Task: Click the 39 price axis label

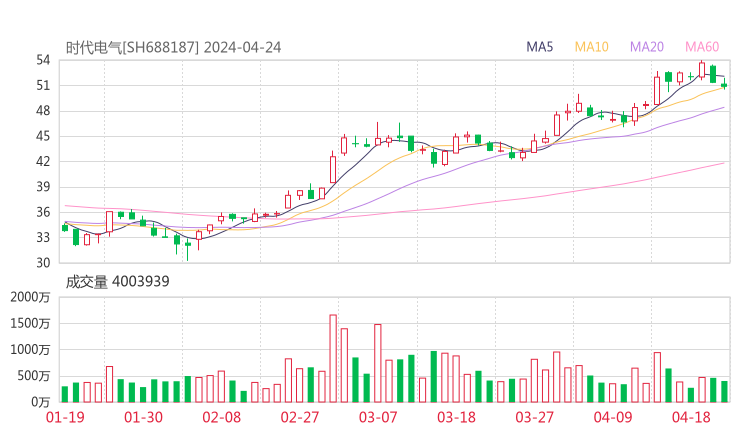Action: point(43,187)
